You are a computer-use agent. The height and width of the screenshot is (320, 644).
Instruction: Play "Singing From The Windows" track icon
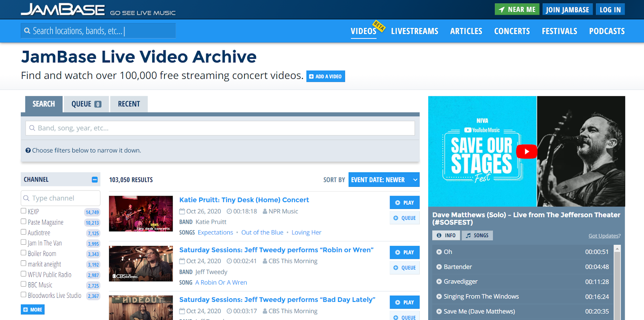coord(439,297)
